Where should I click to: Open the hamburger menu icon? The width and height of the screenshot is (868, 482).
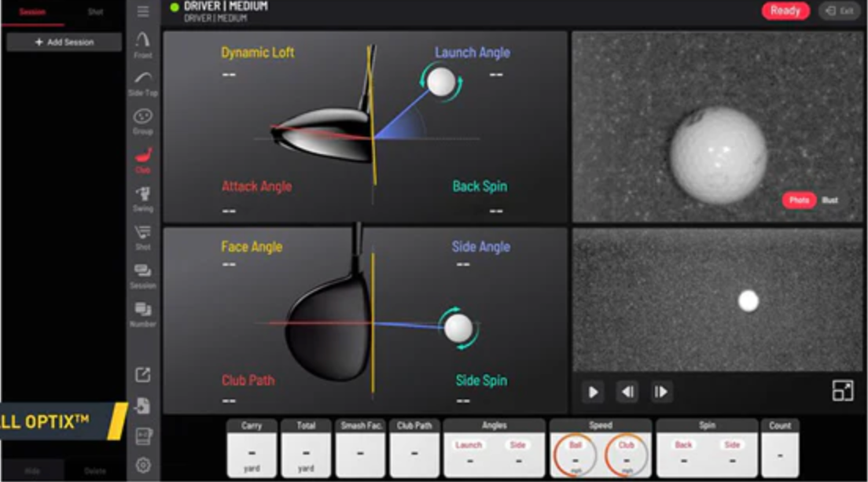pyautogui.click(x=143, y=11)
